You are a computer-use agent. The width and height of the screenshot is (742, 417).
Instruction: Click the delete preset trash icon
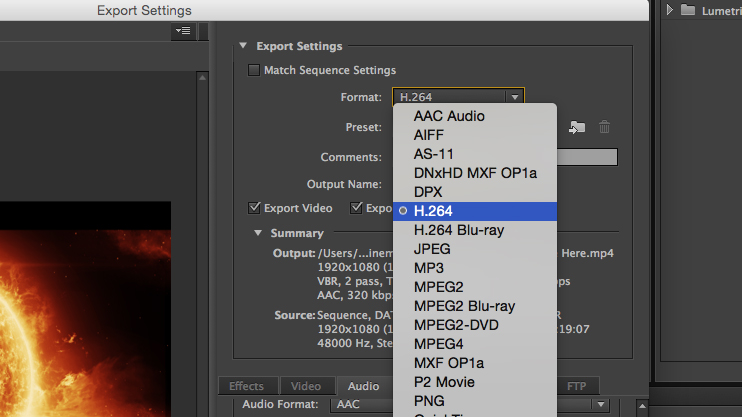(604, 127)
